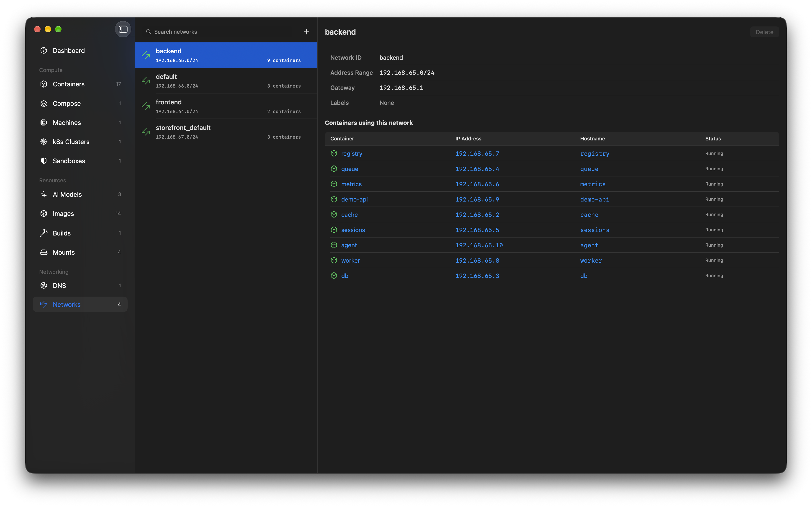Select the default network row
Viewport: 812px width, 507px height.
tap(226, 81)
